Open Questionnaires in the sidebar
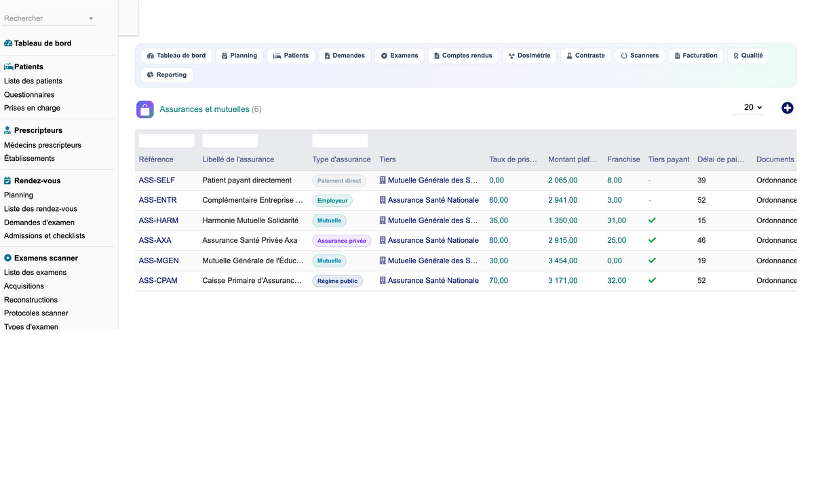 29,95
